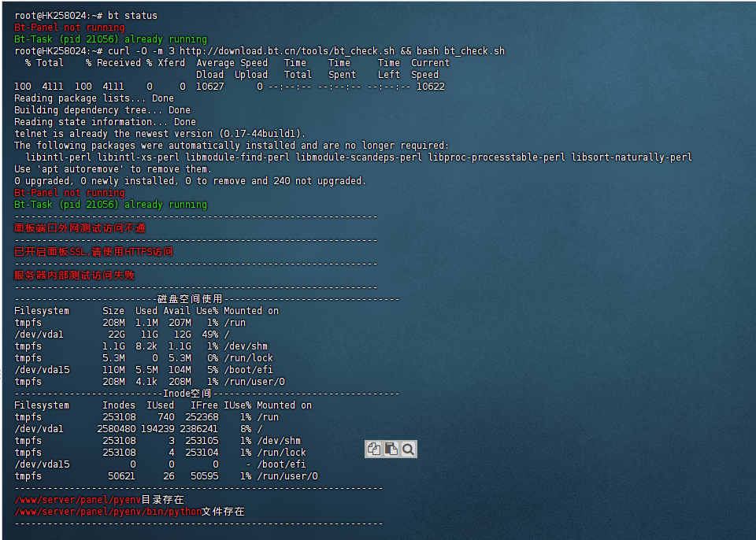756x540 pixels.
Task: Click download speed value '10627'
Action: [209, 87]
